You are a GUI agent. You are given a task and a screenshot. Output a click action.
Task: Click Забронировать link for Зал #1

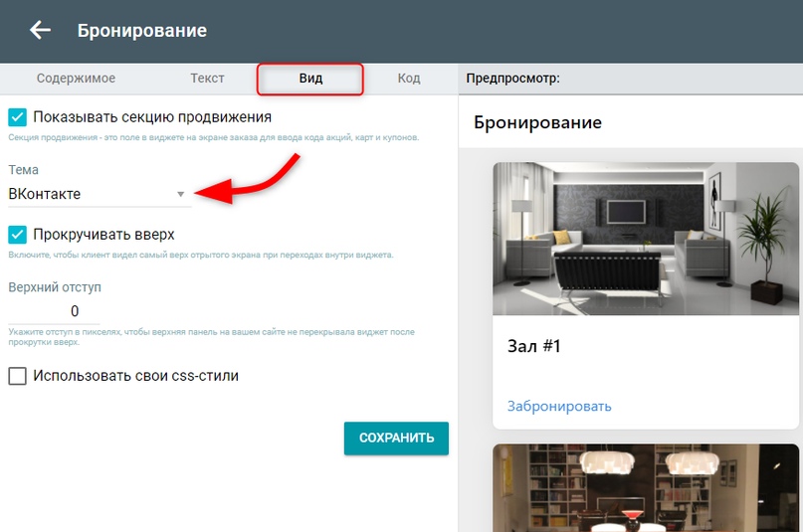pos(559,406)
